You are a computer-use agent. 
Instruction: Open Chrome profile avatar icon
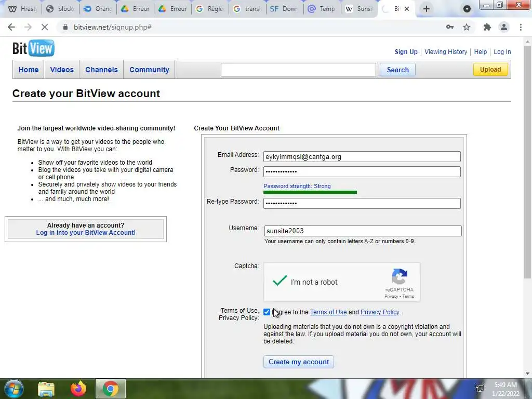504,27
